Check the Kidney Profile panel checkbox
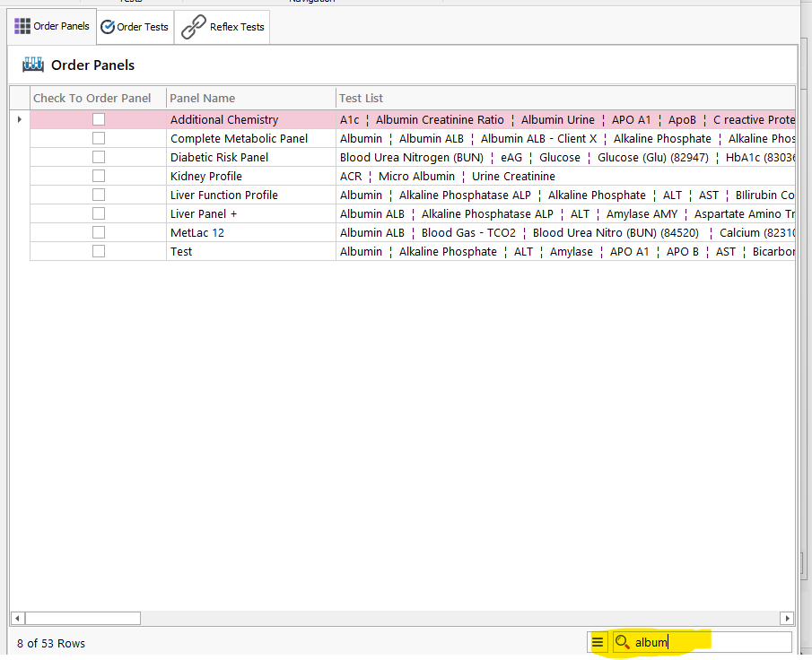This screenshot has height=660, width=812. coord(99,176)
